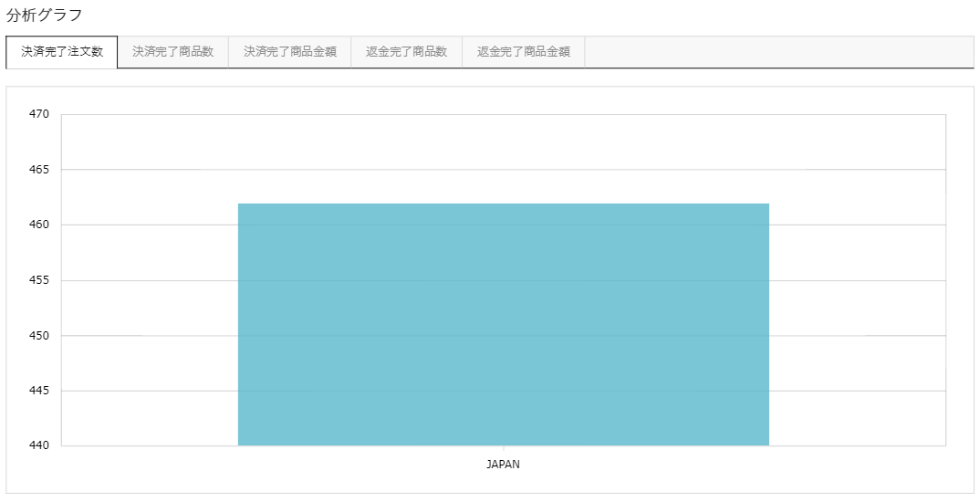Click the 分析グラフ heading
This screenshot has height=502, width=980.
44,15
